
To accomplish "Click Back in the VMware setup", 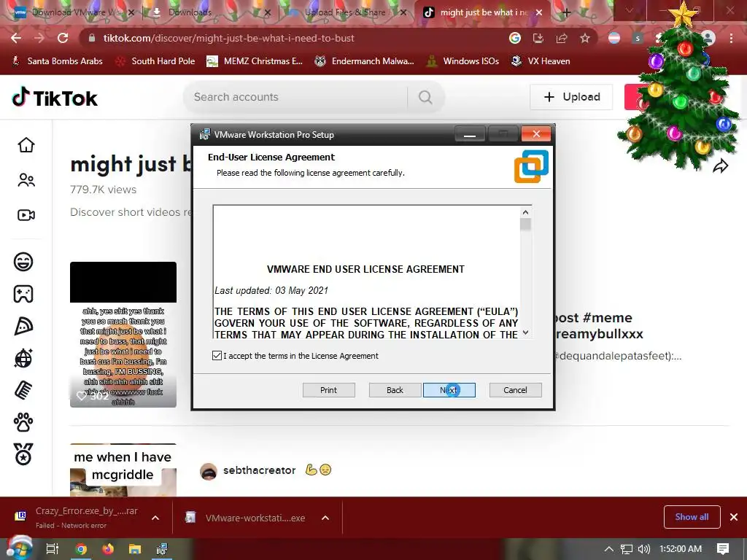I will coord(395,390).
